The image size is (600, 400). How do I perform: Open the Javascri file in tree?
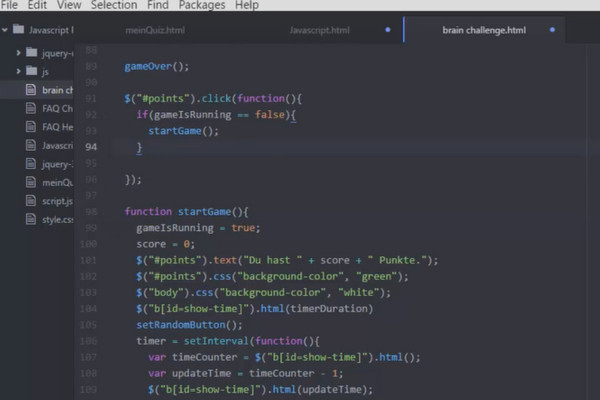57,146
